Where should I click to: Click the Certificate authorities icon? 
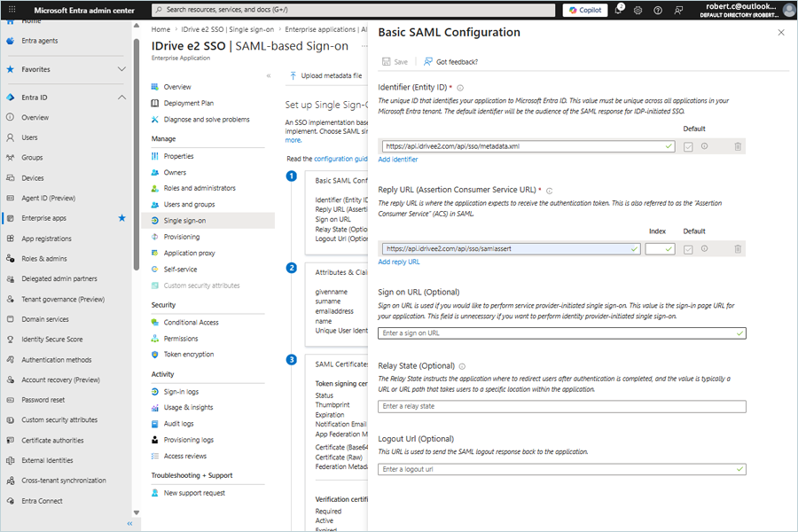coord(10,441)
